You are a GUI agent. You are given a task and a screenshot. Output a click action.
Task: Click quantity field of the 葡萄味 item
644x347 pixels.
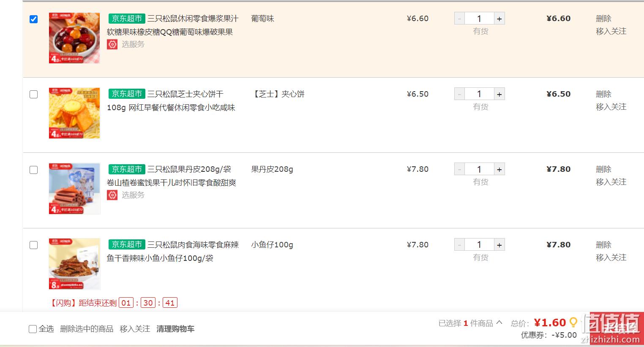point(479,19)
